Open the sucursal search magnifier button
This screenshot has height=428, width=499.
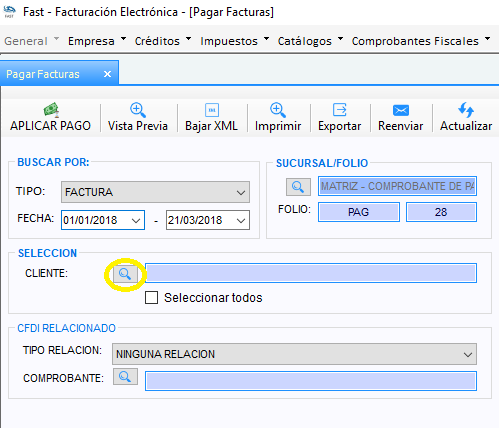[298, 187]
